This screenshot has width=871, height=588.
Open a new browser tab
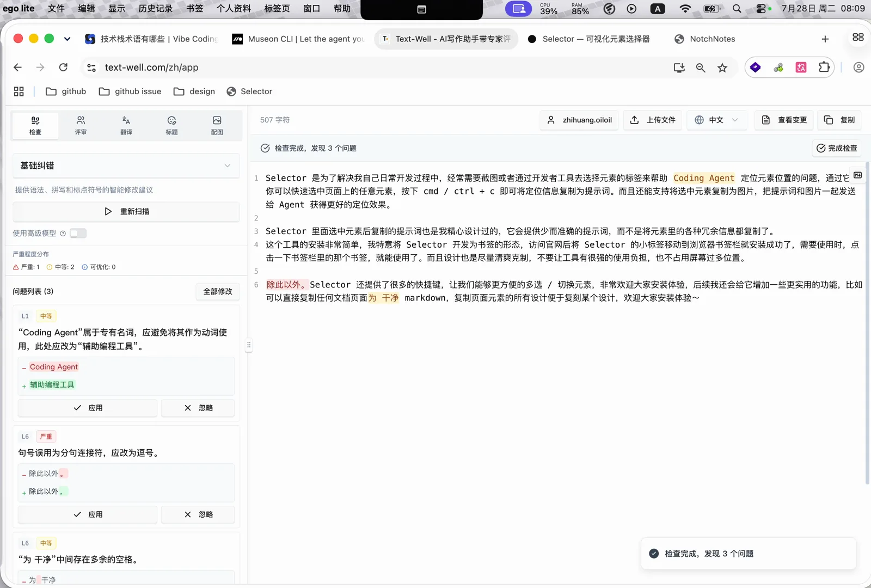(825, 39)
